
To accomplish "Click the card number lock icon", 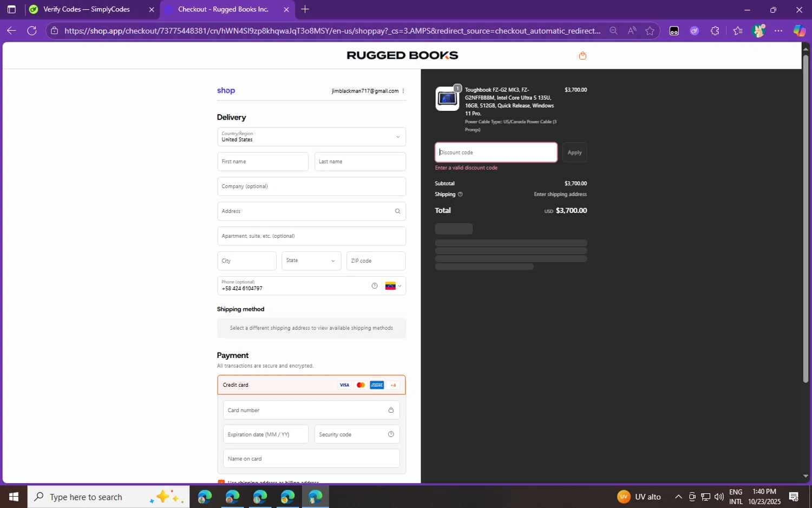I will coord(391,410).
